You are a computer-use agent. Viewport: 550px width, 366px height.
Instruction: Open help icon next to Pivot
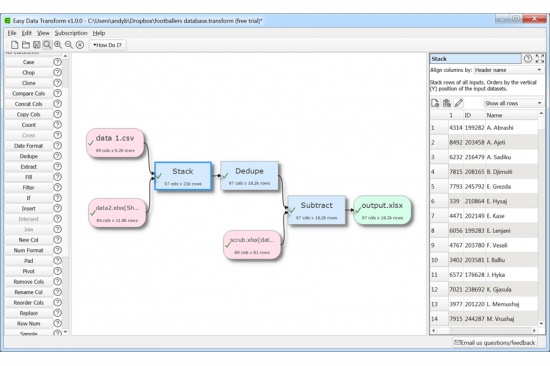(58, 271)
